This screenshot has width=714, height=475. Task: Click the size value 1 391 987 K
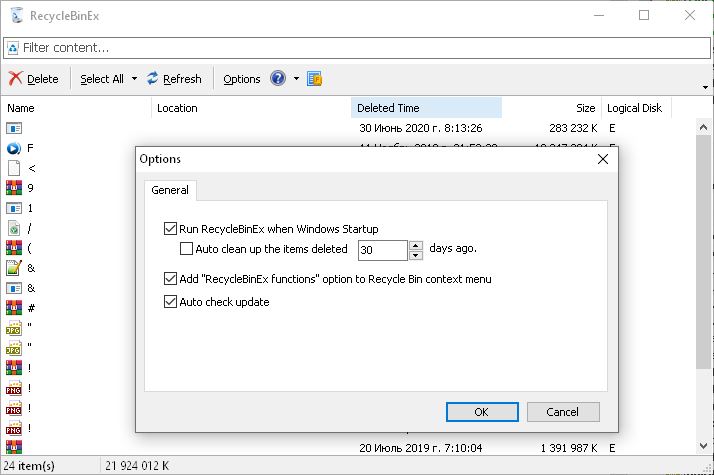tap(569, 448)
